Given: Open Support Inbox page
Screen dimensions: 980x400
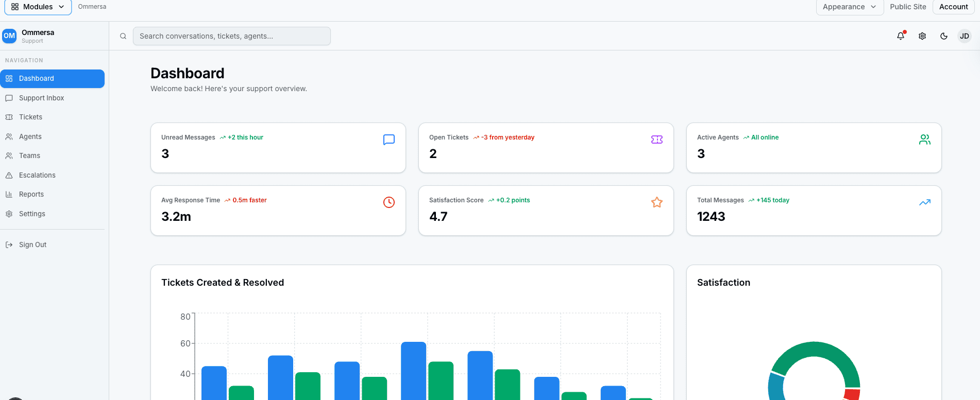Looking at the screenshot, I should click(x=52, y=98).
